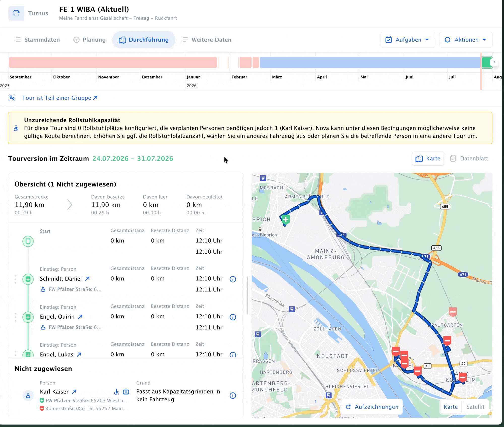Click train station icon near Mosbach
The height and width of the screenshot is (427, 504).
(263, 178)
